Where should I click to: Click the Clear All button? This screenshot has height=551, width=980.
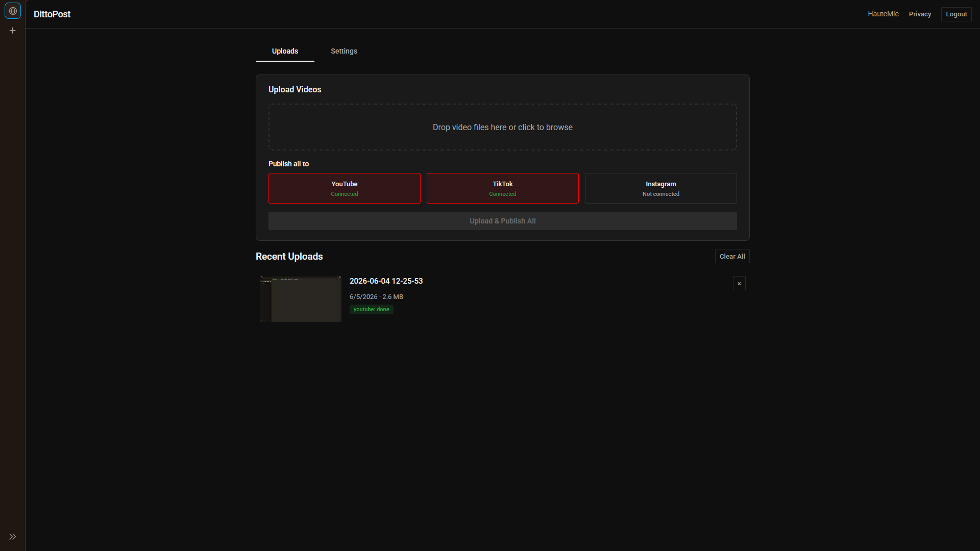click(732, 257)
